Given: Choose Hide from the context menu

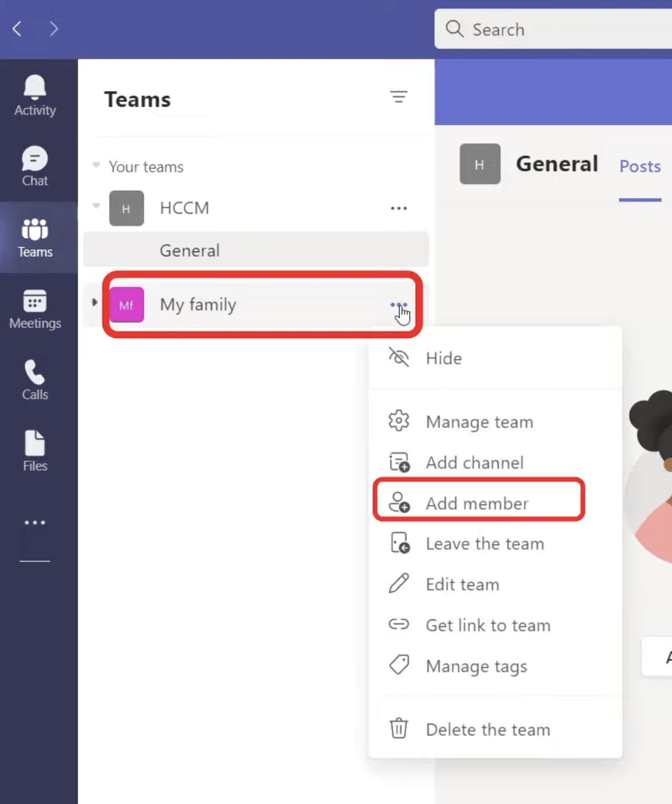Looking at the screenshot, I should point(496,358).
